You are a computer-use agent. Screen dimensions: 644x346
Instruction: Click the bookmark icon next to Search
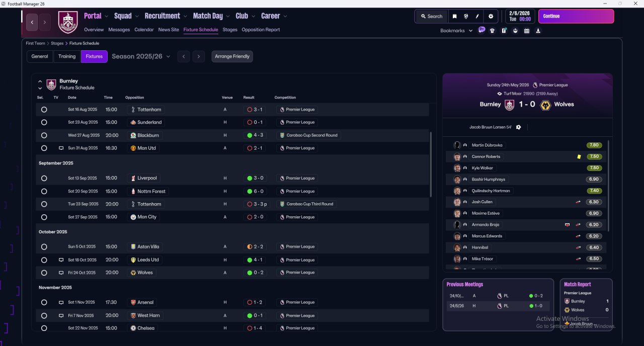(454, 16)
